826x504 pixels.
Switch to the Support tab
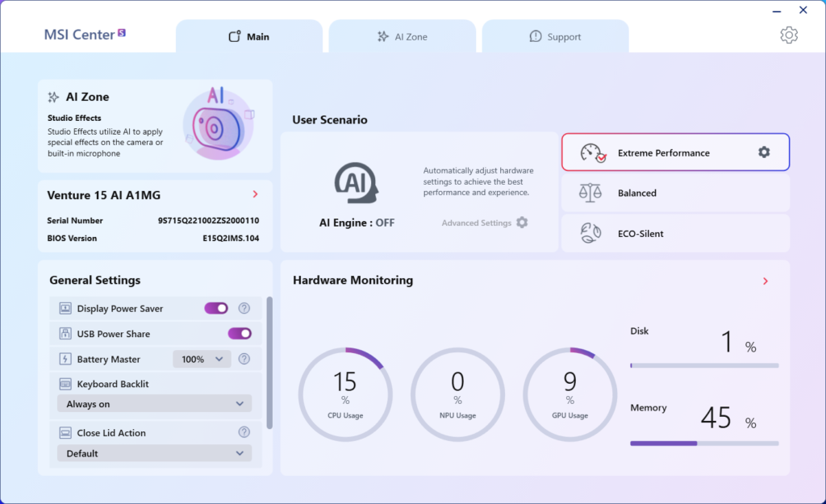coord(555,36)
